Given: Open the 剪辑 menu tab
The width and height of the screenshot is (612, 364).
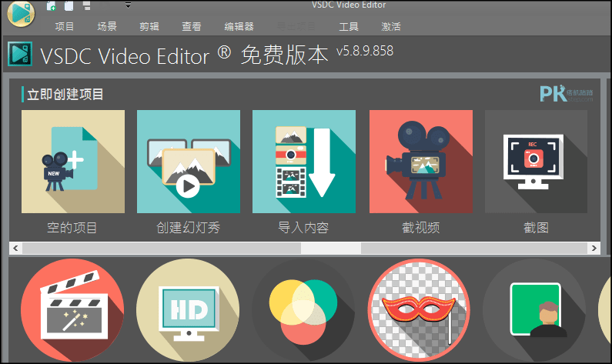Looking at the screenshot, I should pos(149,26).
